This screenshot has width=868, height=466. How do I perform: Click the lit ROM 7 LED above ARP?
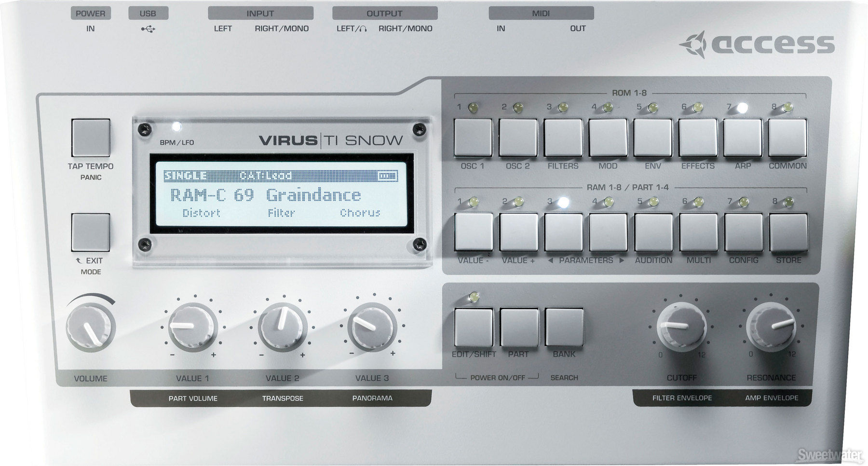(x=743, y=108)
